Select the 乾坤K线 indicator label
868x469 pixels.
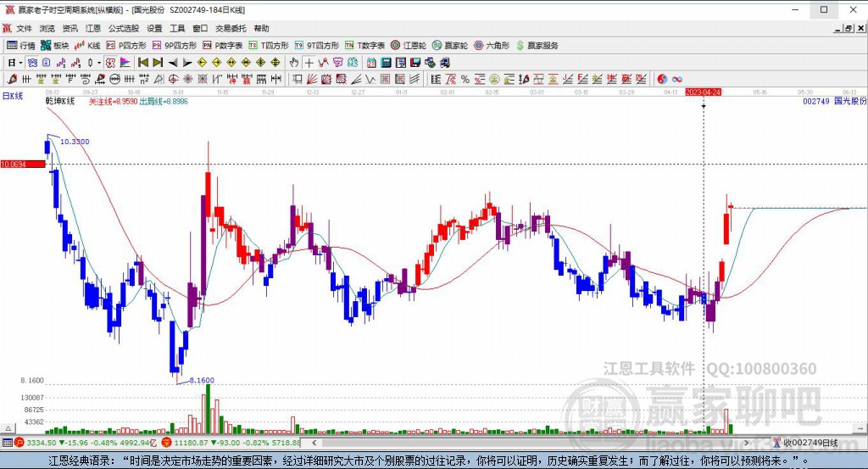(x=60, y=101)
